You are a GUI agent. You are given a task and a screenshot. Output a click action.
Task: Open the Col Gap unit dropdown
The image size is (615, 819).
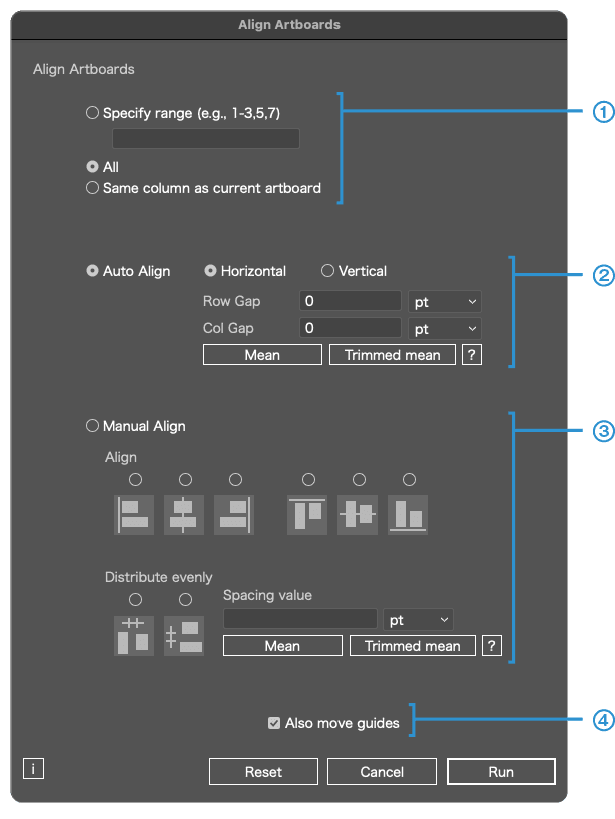[445, 328]
